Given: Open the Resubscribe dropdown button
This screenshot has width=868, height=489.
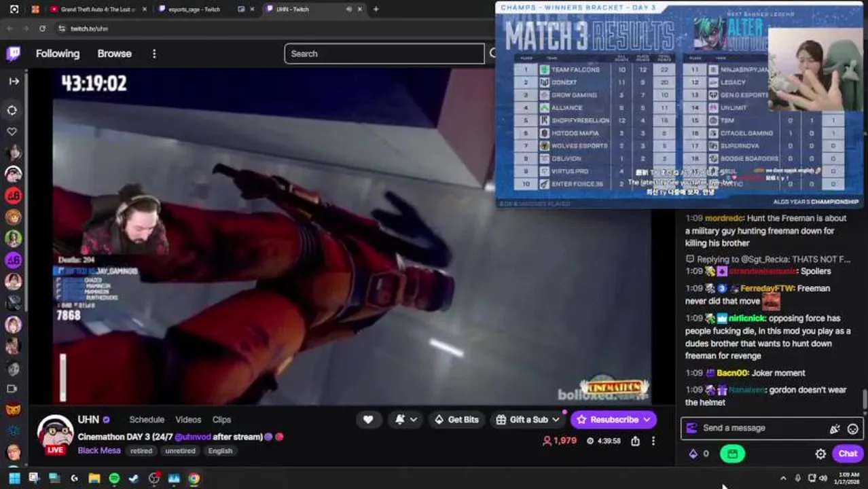Looking at the screenshot, I should (x=613, y=420).
